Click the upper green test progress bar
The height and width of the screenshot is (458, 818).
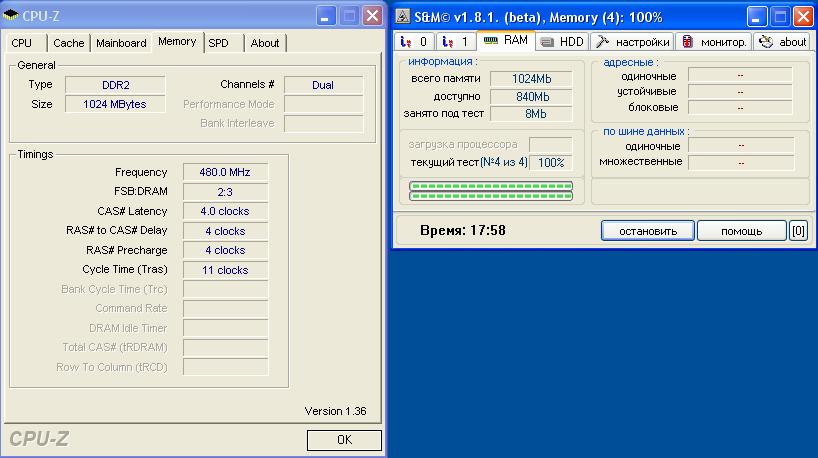point(491,186)
